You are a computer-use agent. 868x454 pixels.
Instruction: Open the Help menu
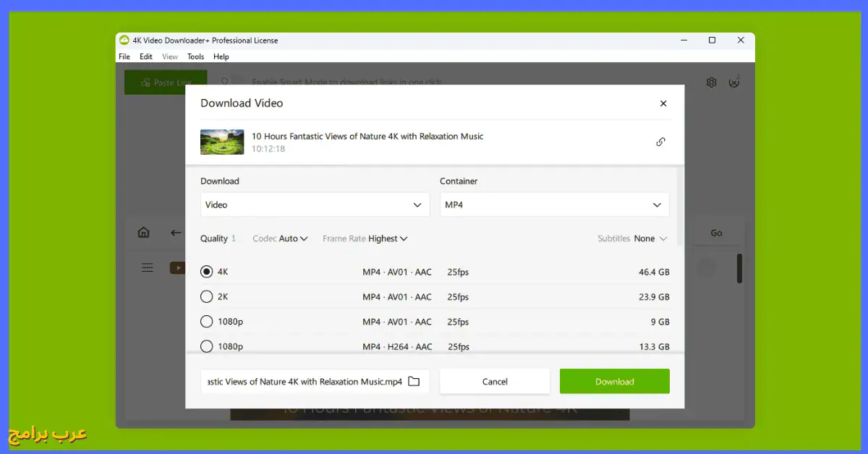221,56
